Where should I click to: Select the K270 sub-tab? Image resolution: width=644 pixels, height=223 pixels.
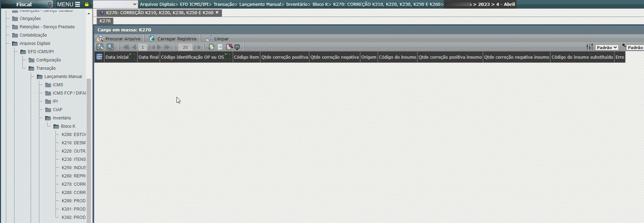(105, 21)
